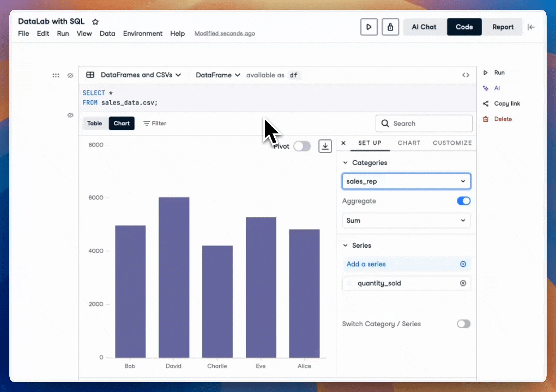
Task: Open the sales_rep category dropdown
Action: [x=406, y=181]
